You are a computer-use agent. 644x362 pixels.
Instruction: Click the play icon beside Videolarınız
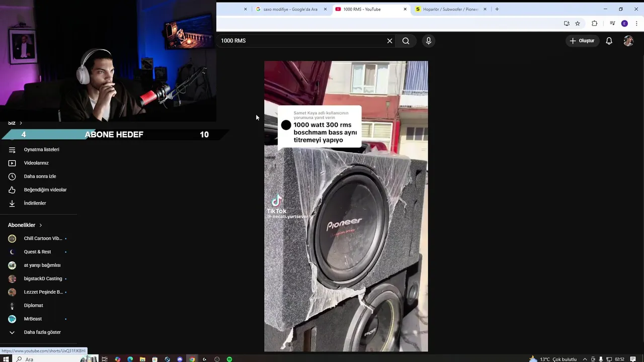(x=12, y=163)
